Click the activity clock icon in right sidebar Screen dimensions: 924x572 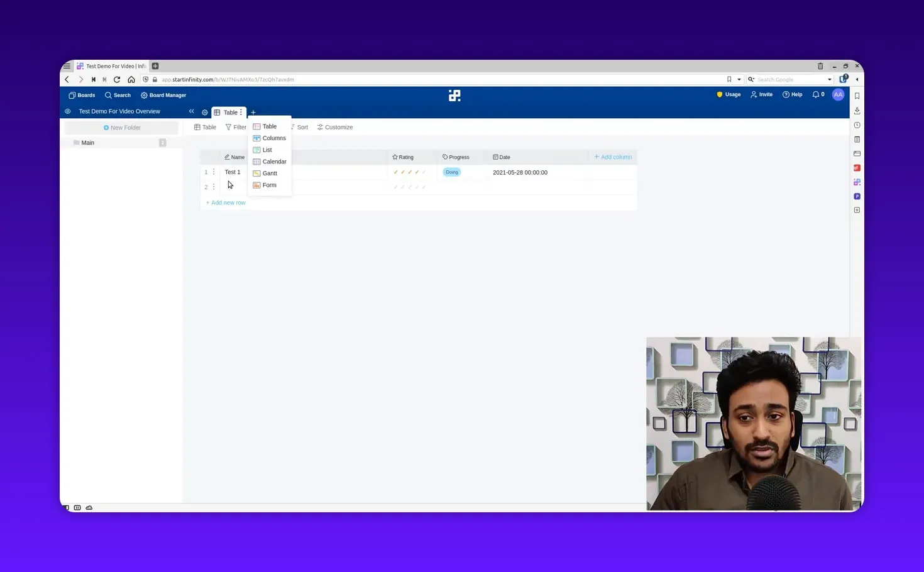[857, 124]
